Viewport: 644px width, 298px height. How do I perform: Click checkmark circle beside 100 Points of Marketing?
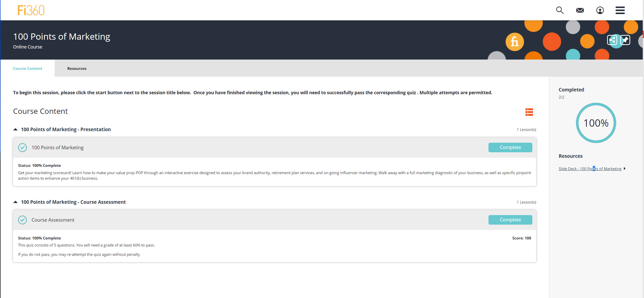[x=22, y=147]
